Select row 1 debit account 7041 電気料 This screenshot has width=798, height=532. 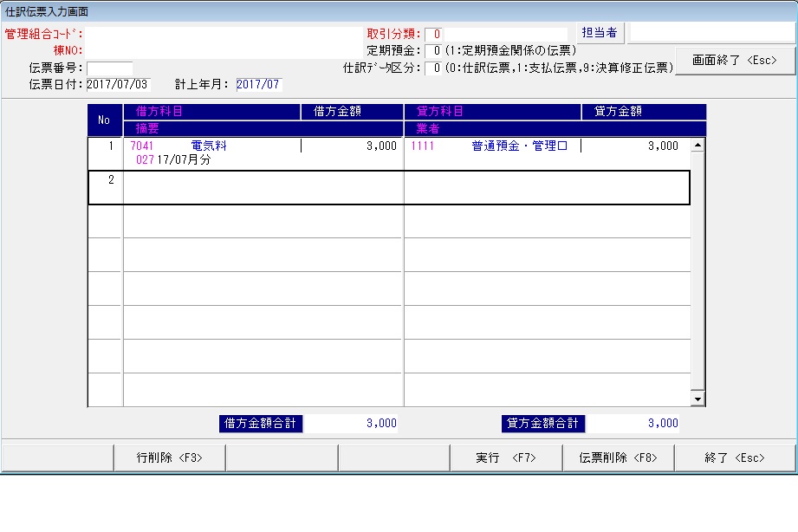pos(208,146)
